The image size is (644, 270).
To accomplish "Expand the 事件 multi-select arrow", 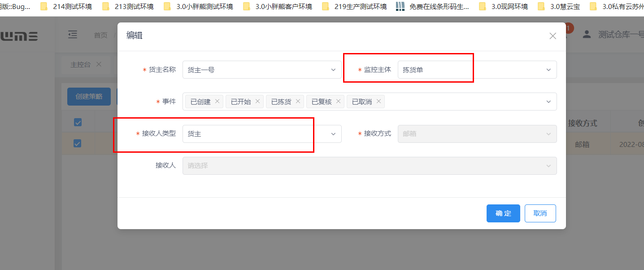I will click(x=548, y=102).
